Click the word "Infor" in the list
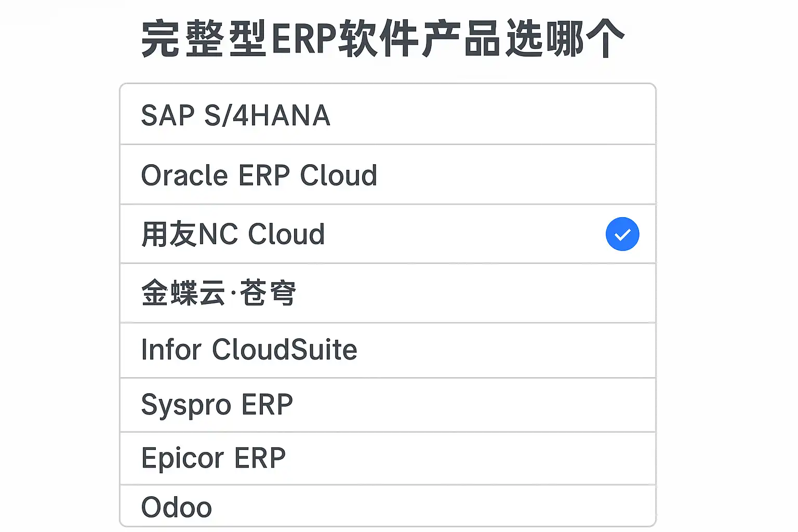798x532 pixels. [171, 350]
